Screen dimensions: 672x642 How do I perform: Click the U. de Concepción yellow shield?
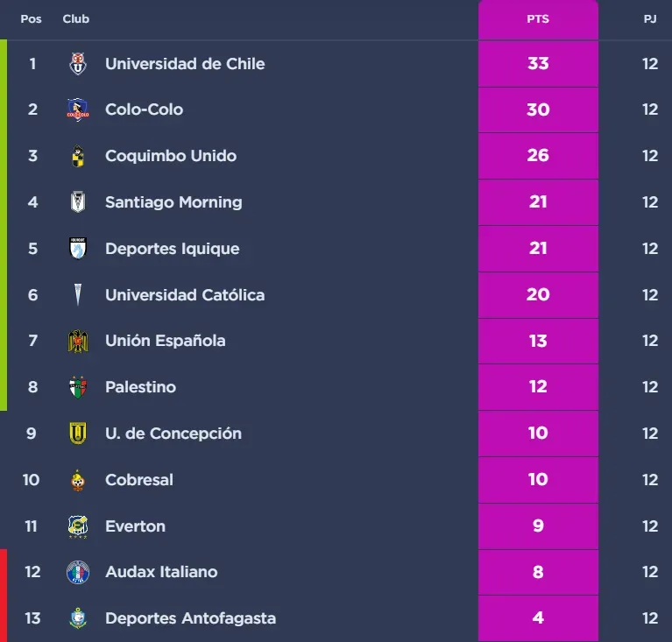[78, 434]
